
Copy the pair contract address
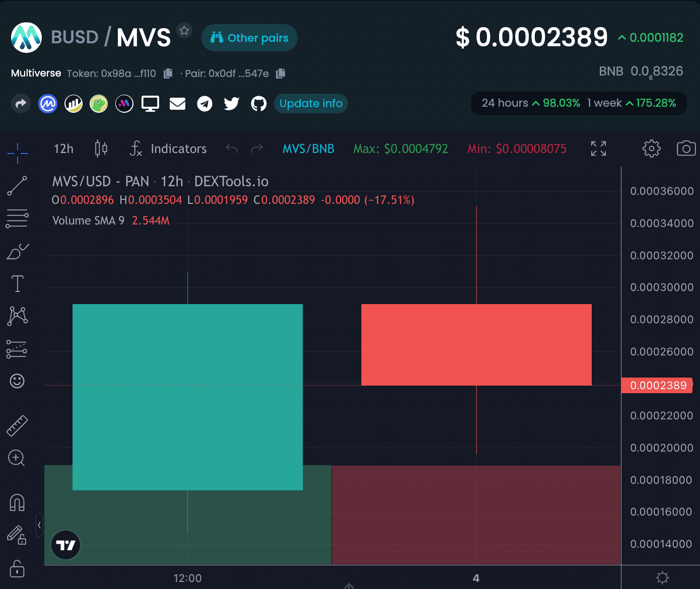click(x=281, y=73)
